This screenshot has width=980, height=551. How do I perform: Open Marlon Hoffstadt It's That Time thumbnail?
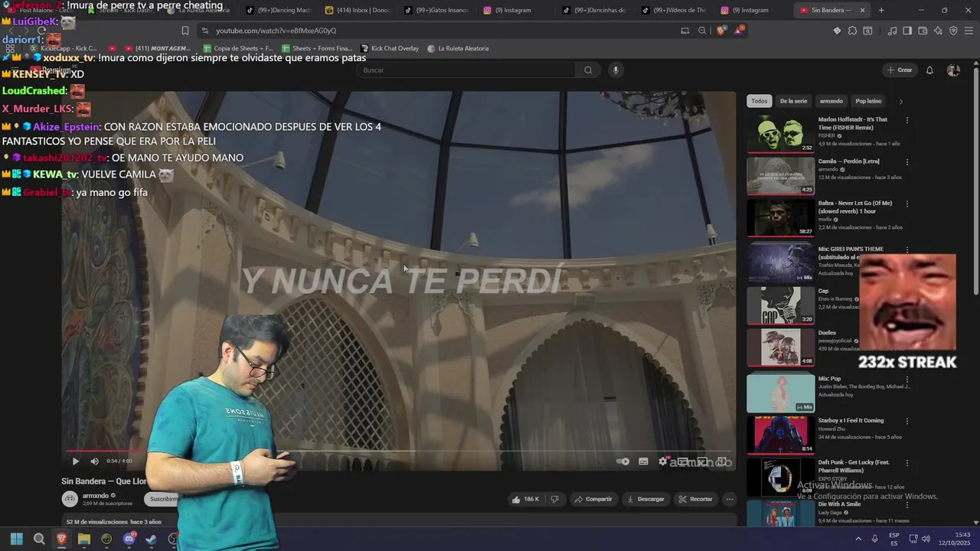tap(781, 134)
